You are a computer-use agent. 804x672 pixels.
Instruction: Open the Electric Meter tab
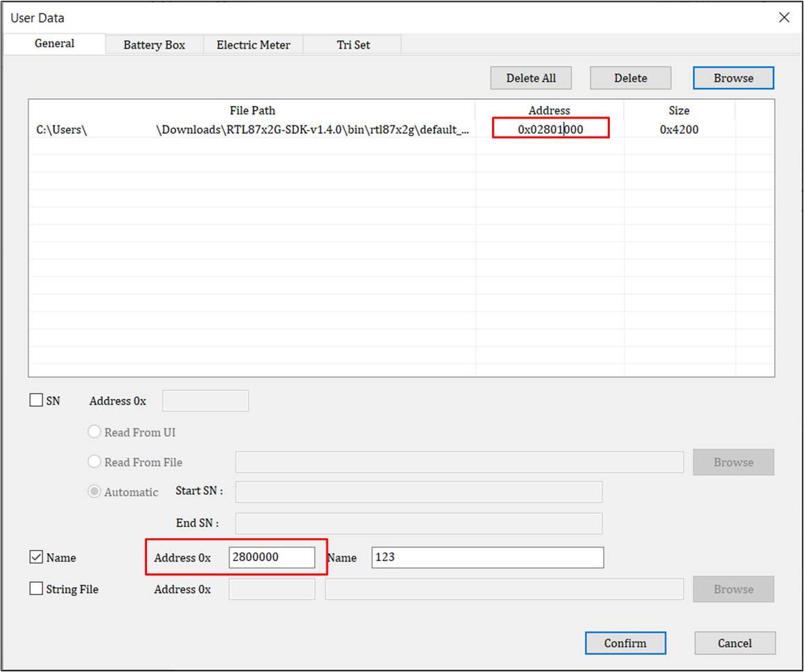[253, 45]
